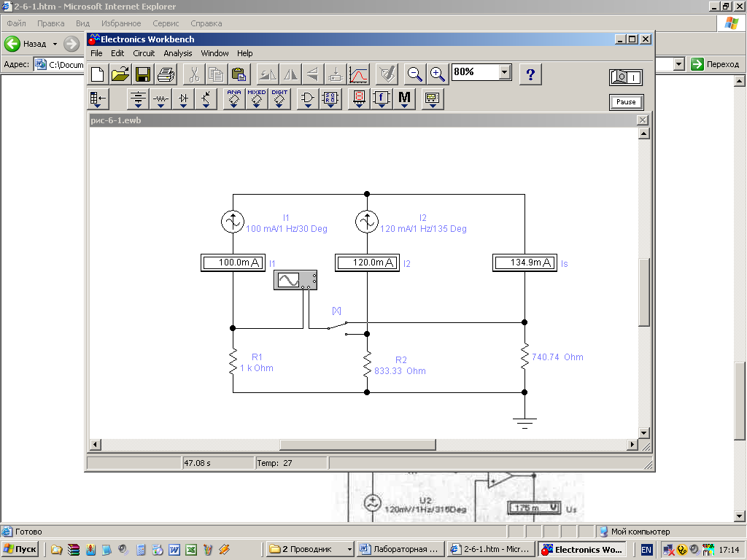Open the Miscellaneous M parts bin
The height and width of the screenshot is (560, 747).
(404, 99)
